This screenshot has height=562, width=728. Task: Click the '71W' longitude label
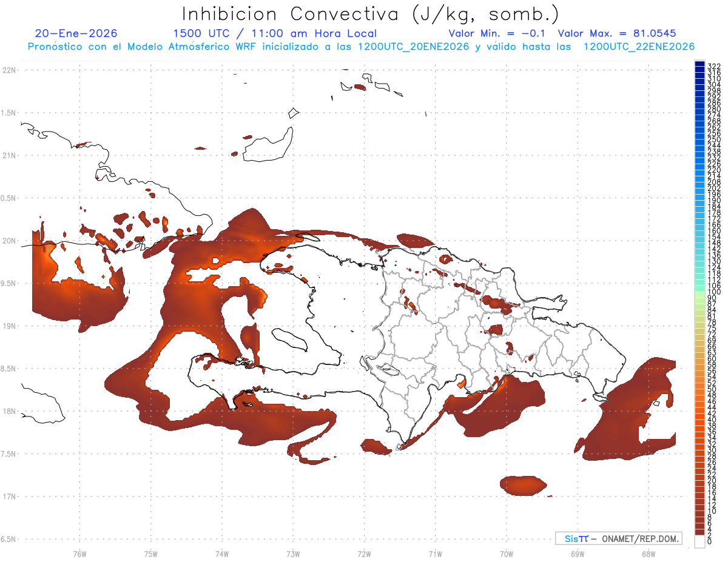pyautogui.click(x=435, y=554)
